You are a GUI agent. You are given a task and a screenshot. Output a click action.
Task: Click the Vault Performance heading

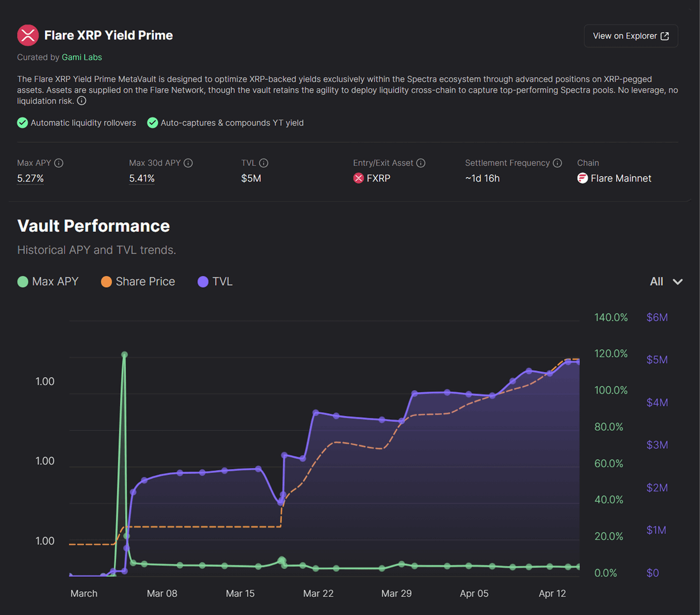93,226
